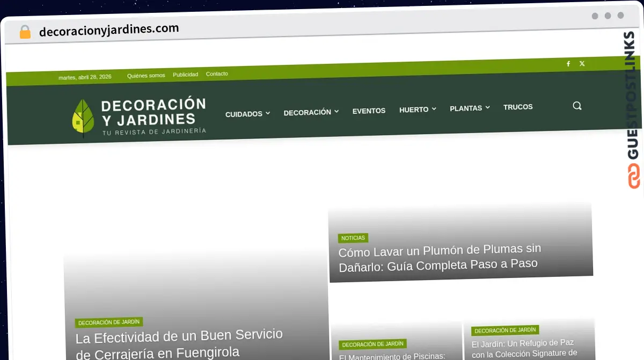Screen dimensions: 644x360
Task: Go to the EVENTOS section
Action: [369, 111]
